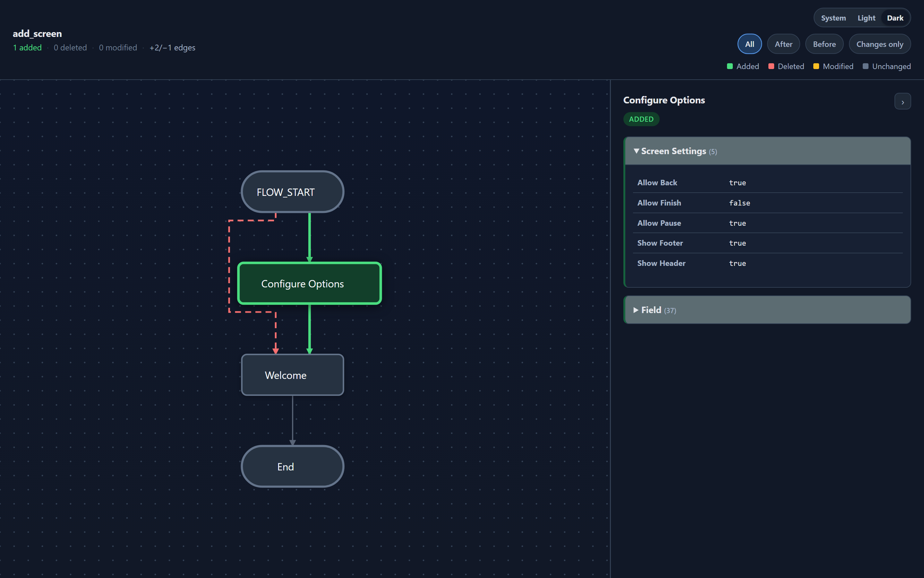The width and height of the screenshot is (924, 578).
Task: Select the Configure Options node
Action: click(309, 284)
